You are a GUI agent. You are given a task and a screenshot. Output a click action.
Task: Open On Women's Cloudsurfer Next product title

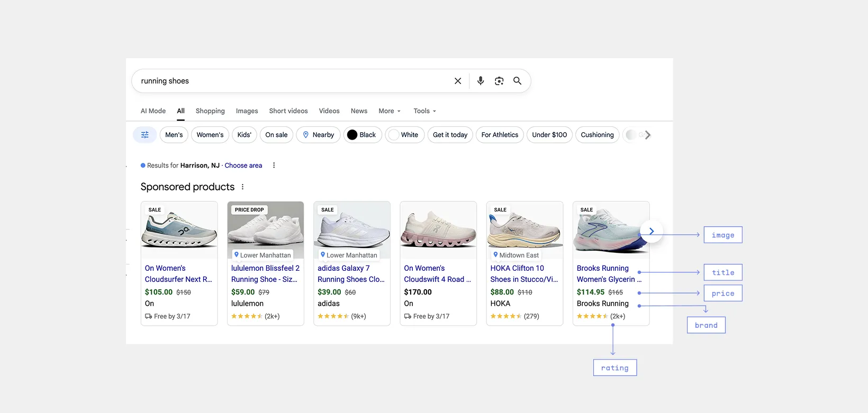tap(178, 274)
